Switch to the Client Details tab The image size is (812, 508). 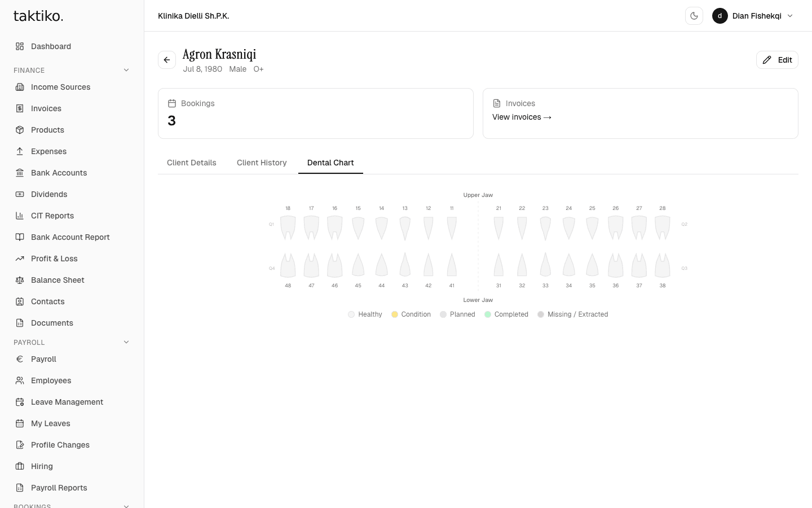[x=192, y=163]
